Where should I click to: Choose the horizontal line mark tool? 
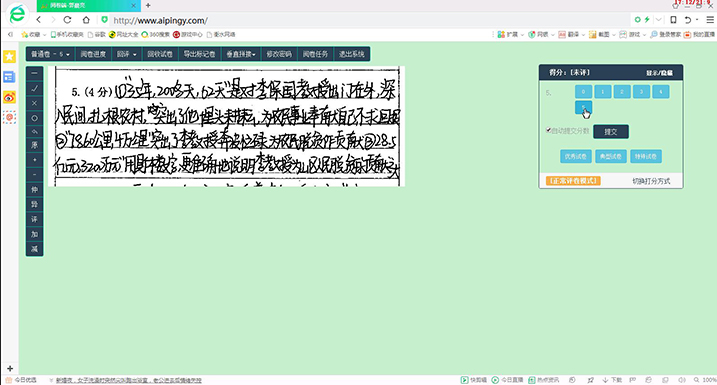coord(34,73)
